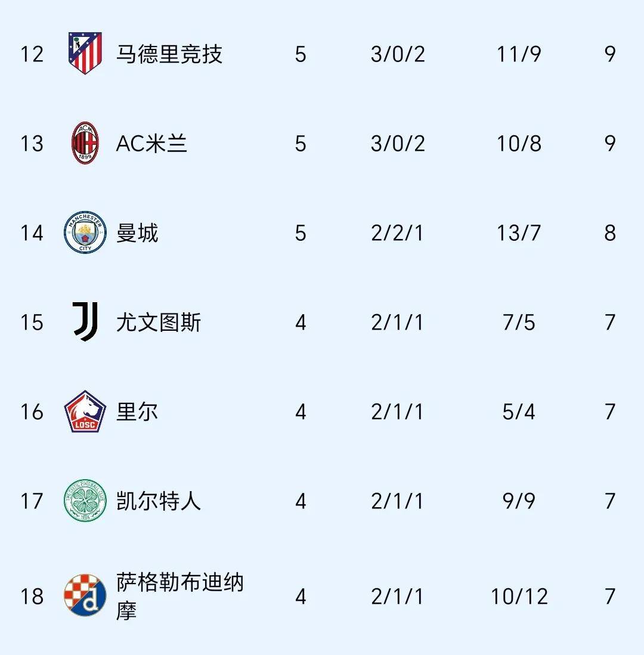This screenshot has height=655, width=644.
Task: Click Manchester City's 8 points value
Action: click(x=610, y=233)
